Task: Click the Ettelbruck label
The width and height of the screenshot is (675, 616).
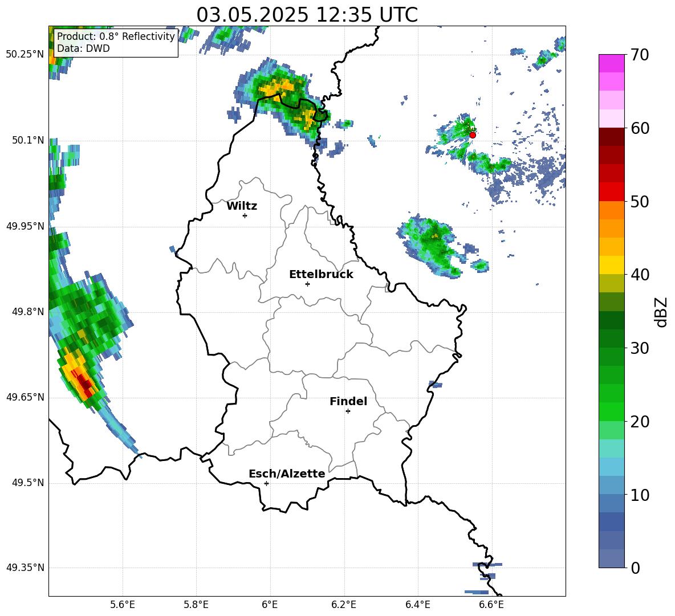Action: click(321, 275)
